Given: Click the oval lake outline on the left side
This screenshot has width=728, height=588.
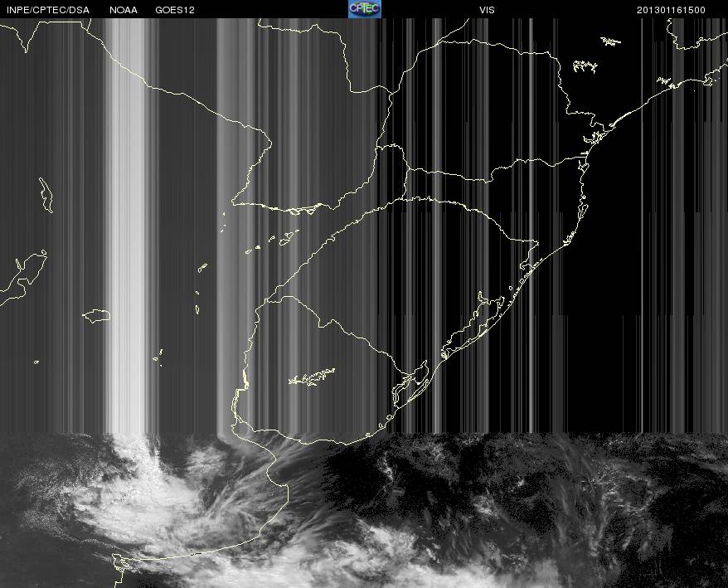Looking at the screenshot, I should (97, 315).
